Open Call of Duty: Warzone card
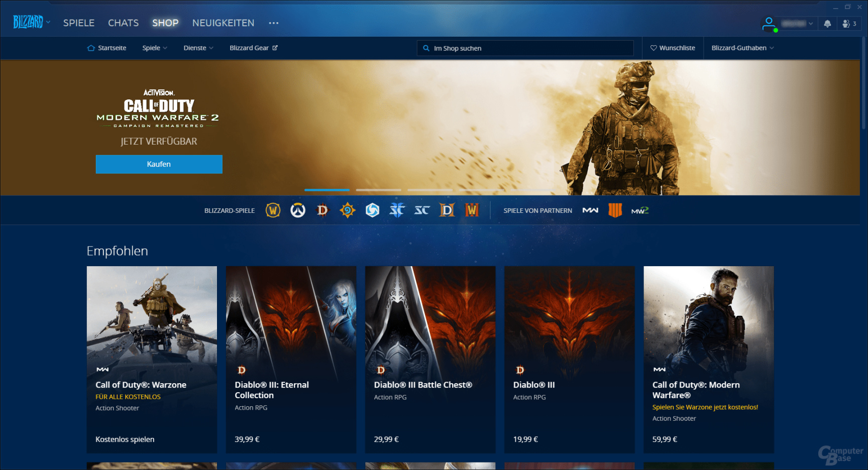 (x=152, y=360)
